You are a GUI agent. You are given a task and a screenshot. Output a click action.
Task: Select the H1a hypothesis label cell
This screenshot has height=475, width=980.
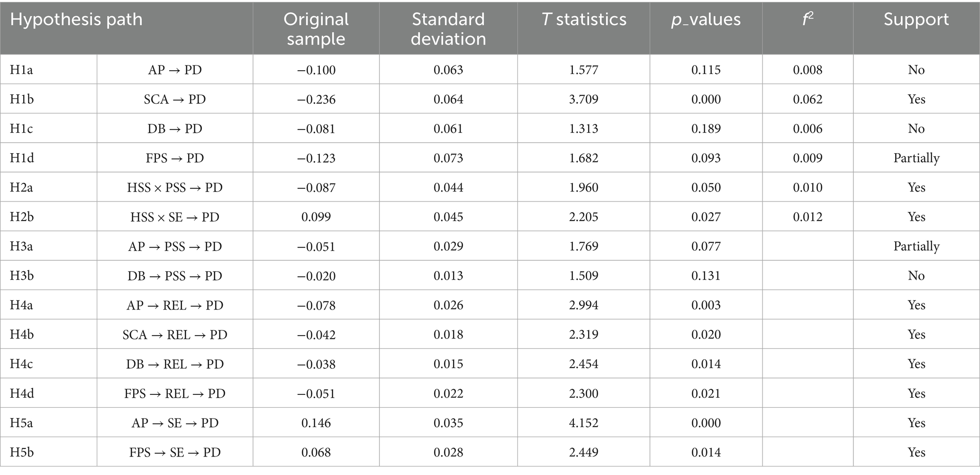(x=22, y=70)
